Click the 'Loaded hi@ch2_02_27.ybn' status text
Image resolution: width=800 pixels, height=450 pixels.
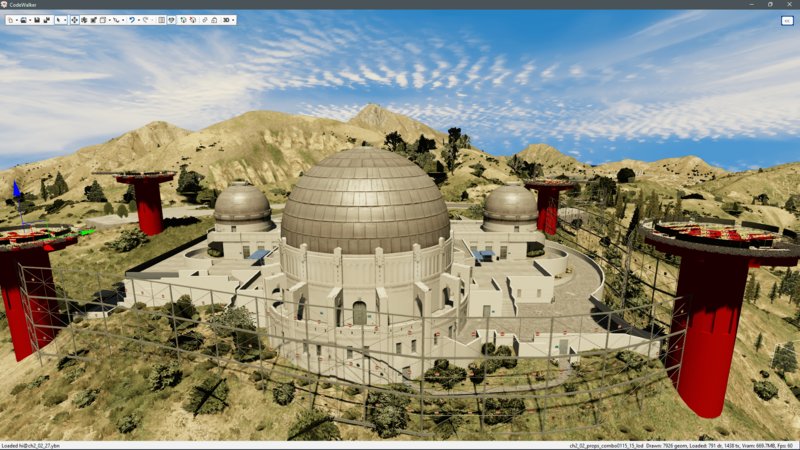pyautogui.click(x=30, y=446)
